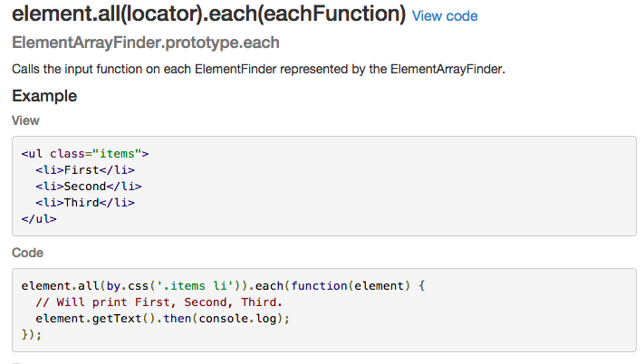Viewport: 644px width, 364px height.
Task: Click the li First line in HTML
Action: point(85,170)
